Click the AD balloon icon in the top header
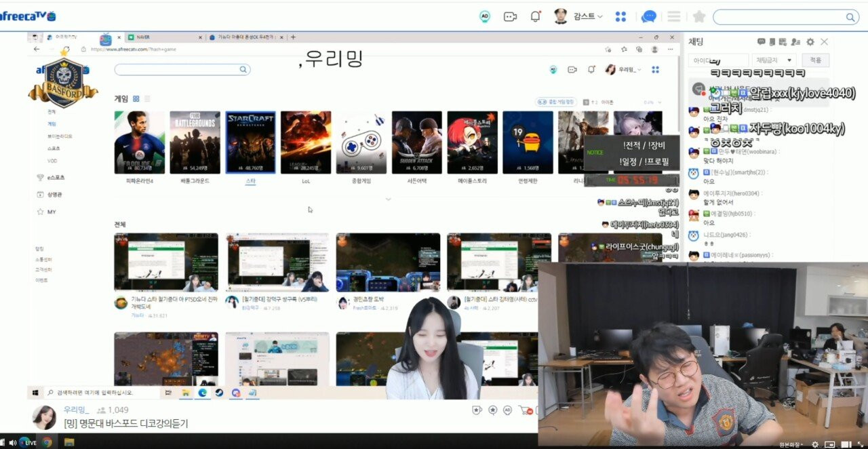The width and height of the screenshot is (868, 449). 485,16
